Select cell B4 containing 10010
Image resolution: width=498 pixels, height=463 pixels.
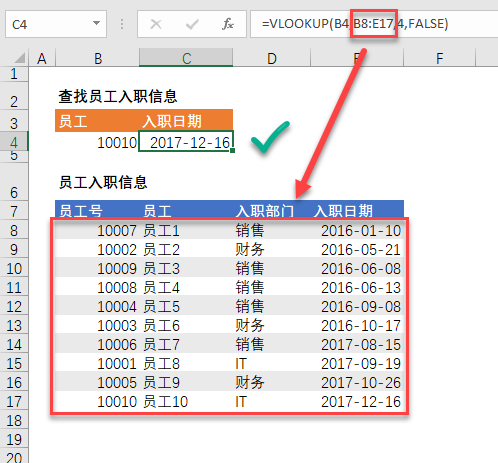(97, 142)
